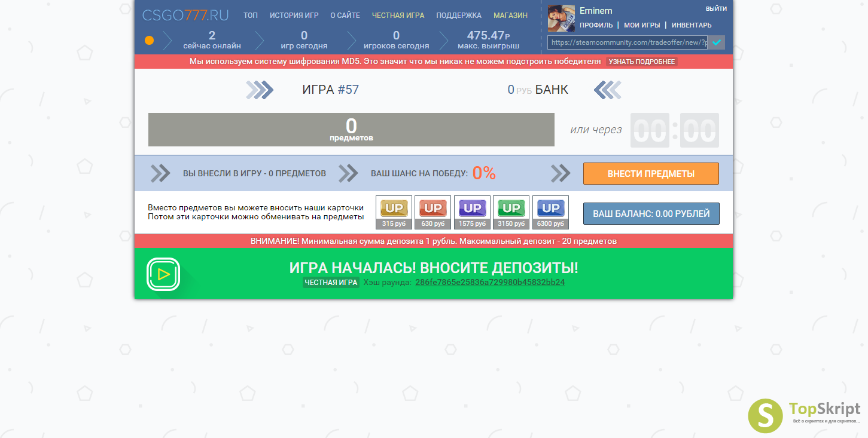Click the 00:00 countdown timer
This screenshot has width=868, height=438.
675,130
